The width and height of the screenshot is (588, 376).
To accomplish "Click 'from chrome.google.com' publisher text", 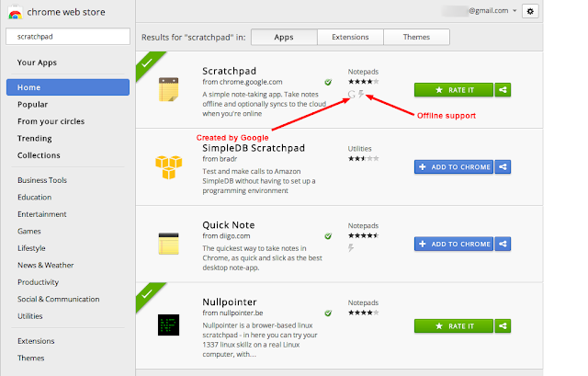I will (243, 82).
